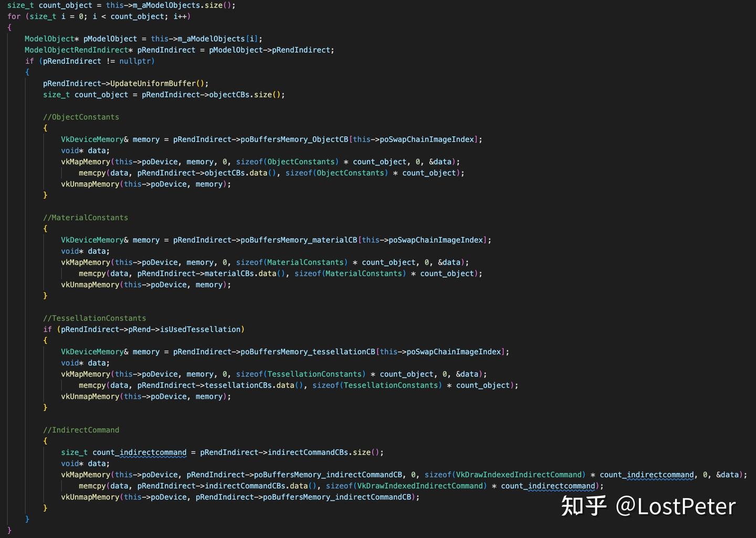Click 'sizeof(TessellationConstants)' in the vkMapMemory call
This screenshot has height=538, width=756.
pos(301,374)
